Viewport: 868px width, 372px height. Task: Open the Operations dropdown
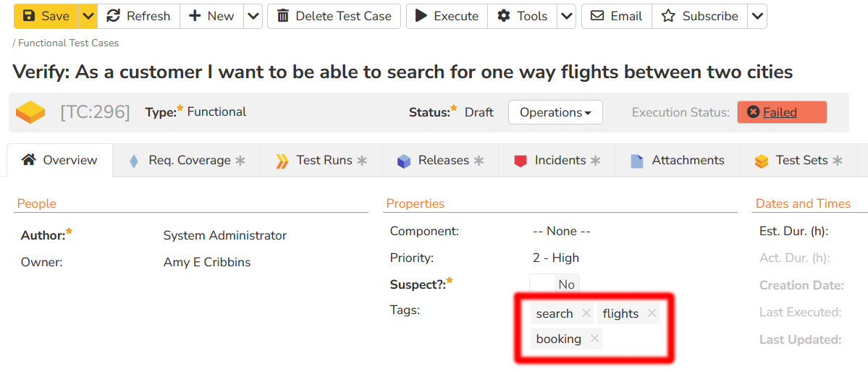pyautogui.click(x=555, y=112)
